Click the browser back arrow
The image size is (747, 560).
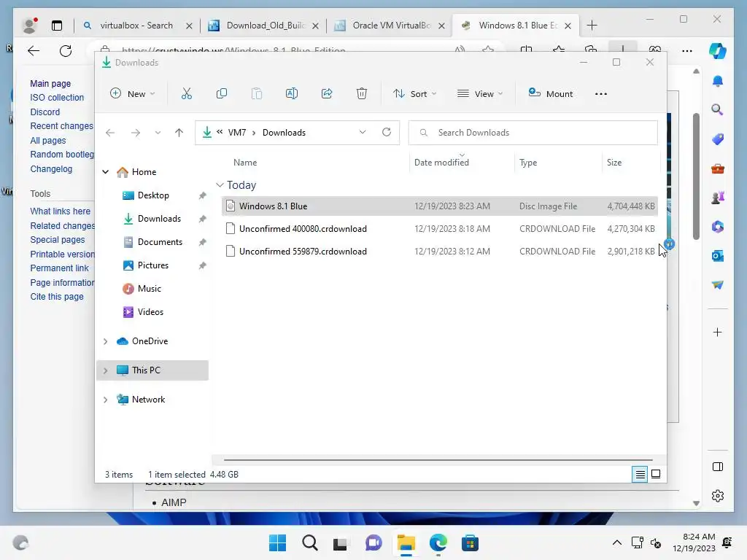coord(34,51)
